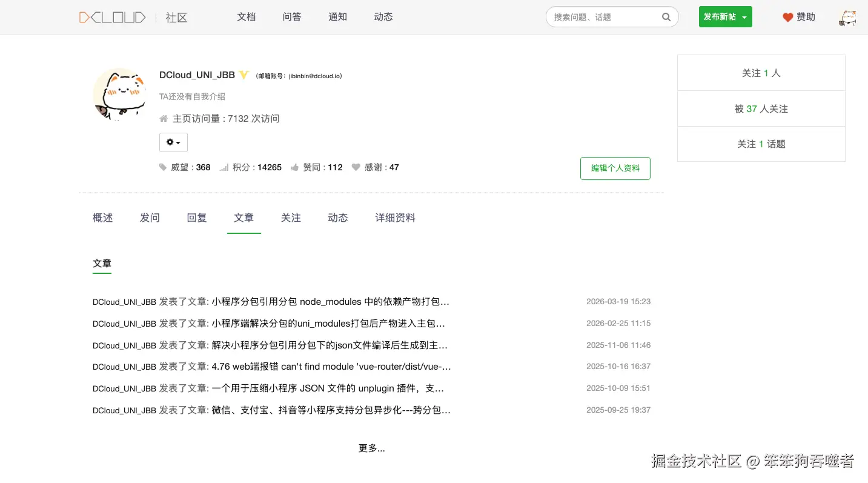868x483 pixels.
Task: Open the gear settings dropdown
Action: pyautogui.click(x=173, y=142)
